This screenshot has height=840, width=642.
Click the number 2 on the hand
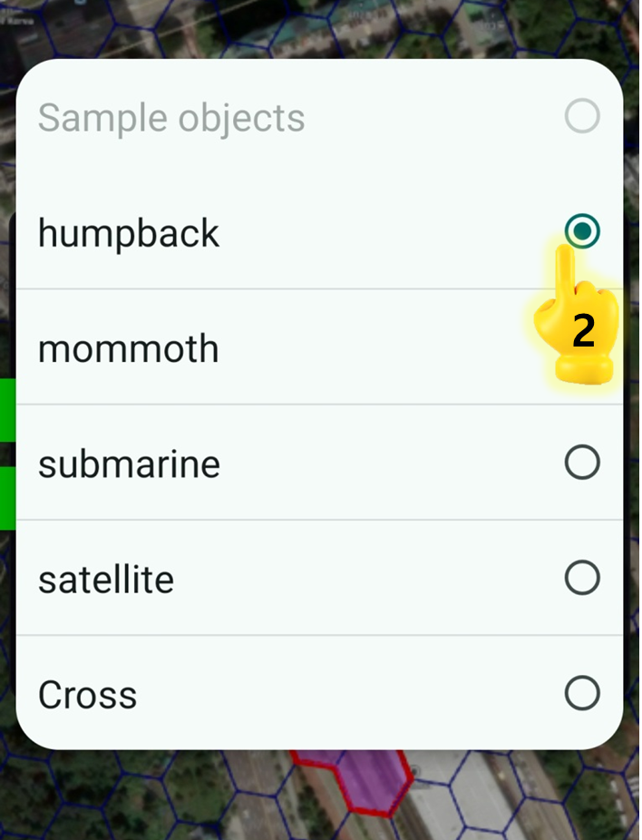click(x=584, y=332)
